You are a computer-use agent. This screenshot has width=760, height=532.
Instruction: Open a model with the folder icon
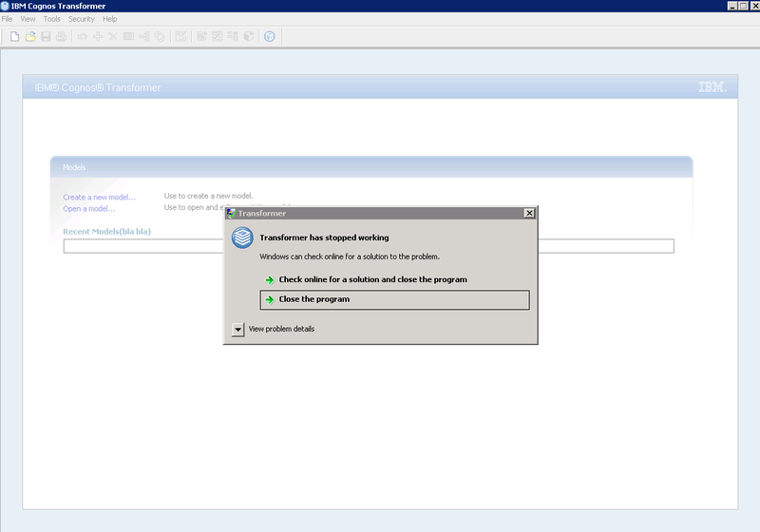(x=30, y=37)
